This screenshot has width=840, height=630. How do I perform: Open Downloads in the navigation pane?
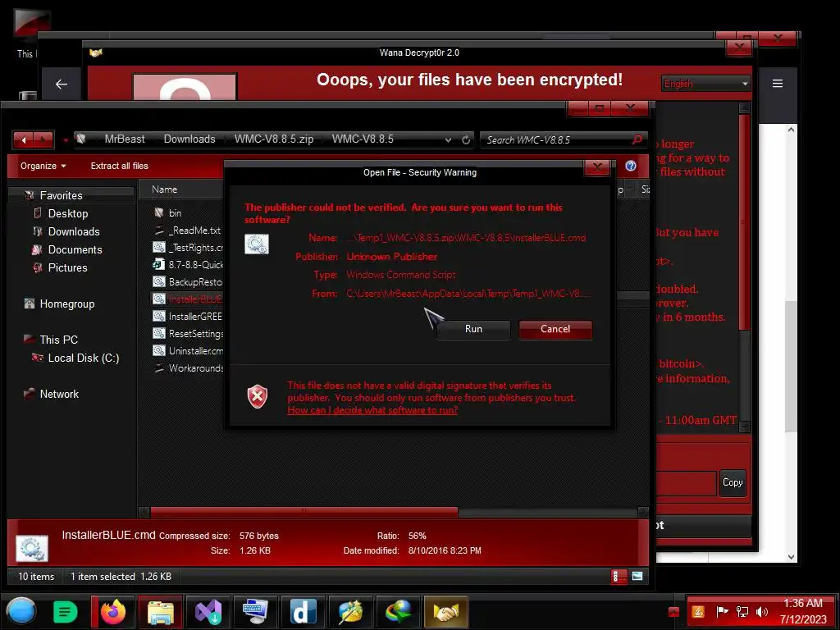pyautogui.click(x=73, y=231)
